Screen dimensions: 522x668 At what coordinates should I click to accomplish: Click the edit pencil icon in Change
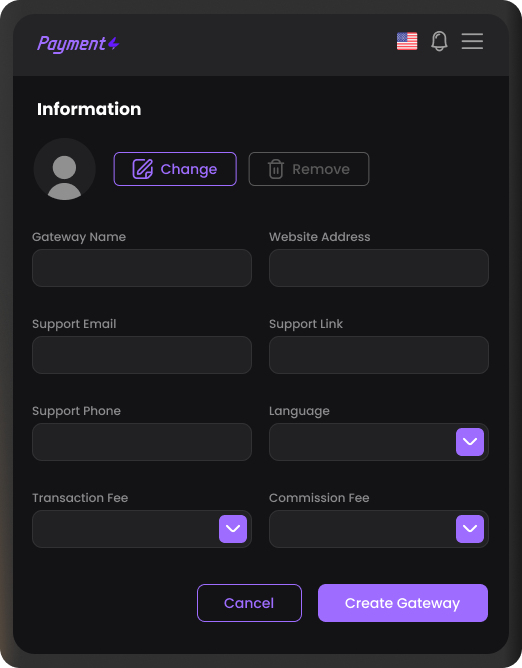pos(143,169)
